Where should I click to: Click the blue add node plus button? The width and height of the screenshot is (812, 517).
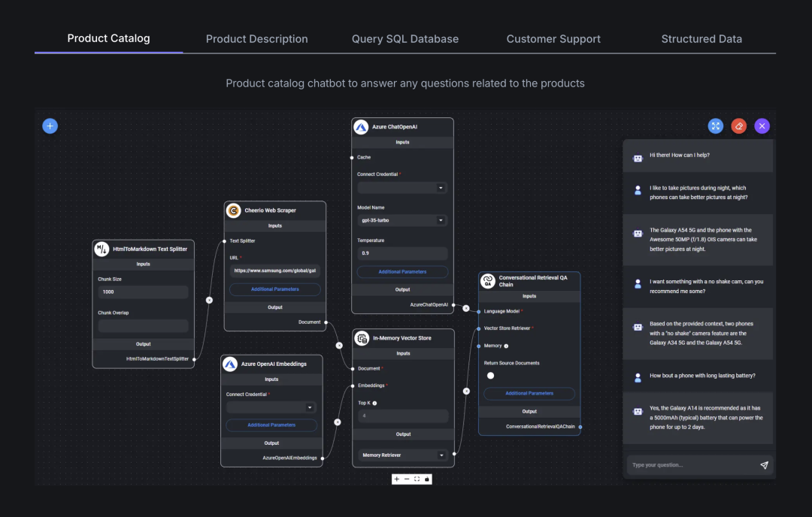(50, 125)
